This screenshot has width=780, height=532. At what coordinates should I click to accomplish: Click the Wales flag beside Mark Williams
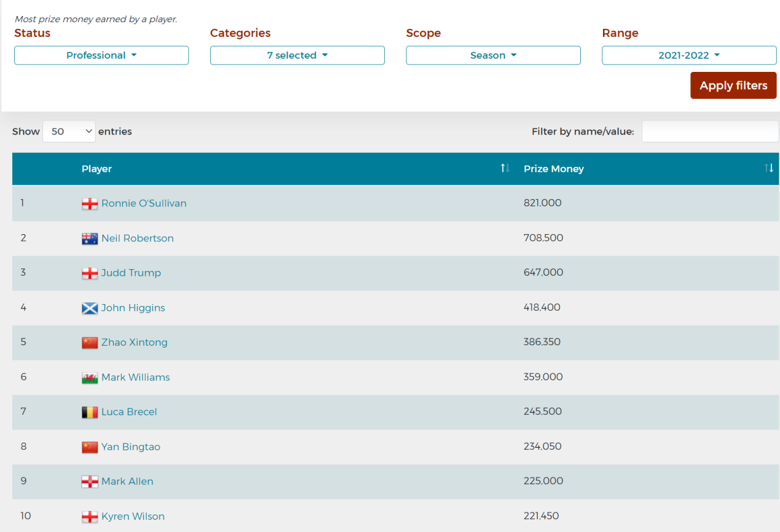[90, 378]
